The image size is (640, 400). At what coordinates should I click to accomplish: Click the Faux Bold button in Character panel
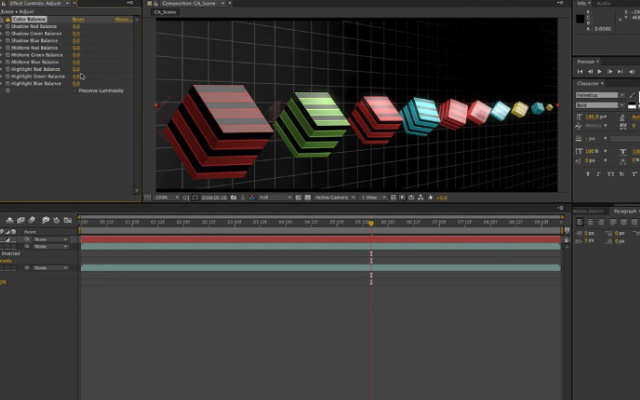(588, 174)
